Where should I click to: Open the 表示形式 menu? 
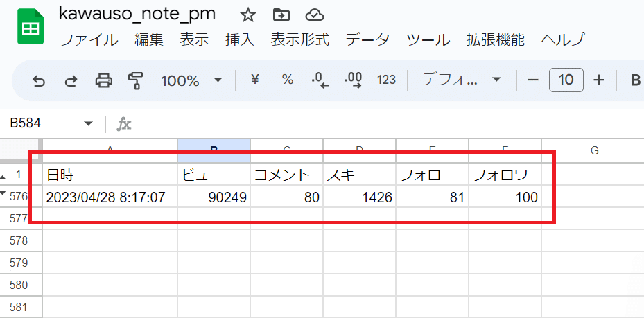click(x=300, y=39)
